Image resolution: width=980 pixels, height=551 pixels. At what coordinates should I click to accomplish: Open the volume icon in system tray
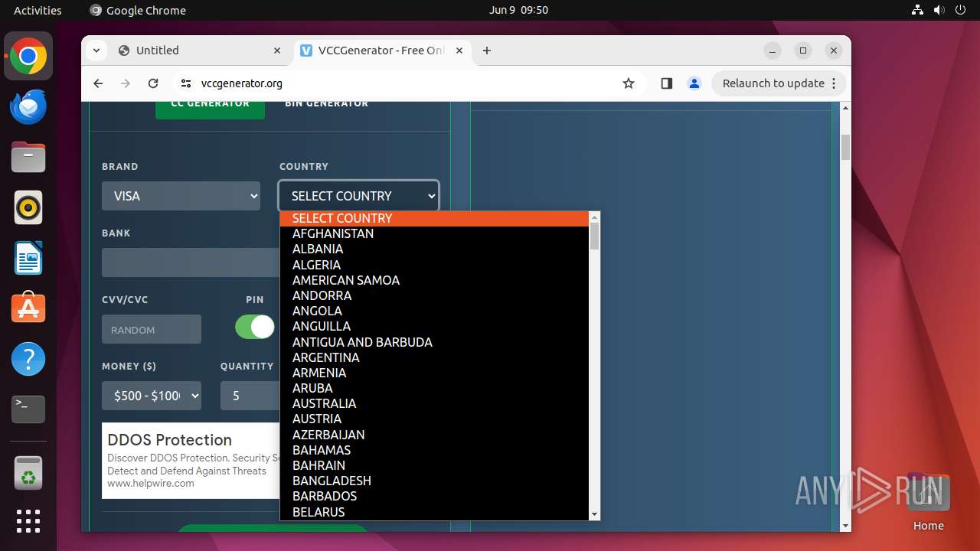(939, 10)
